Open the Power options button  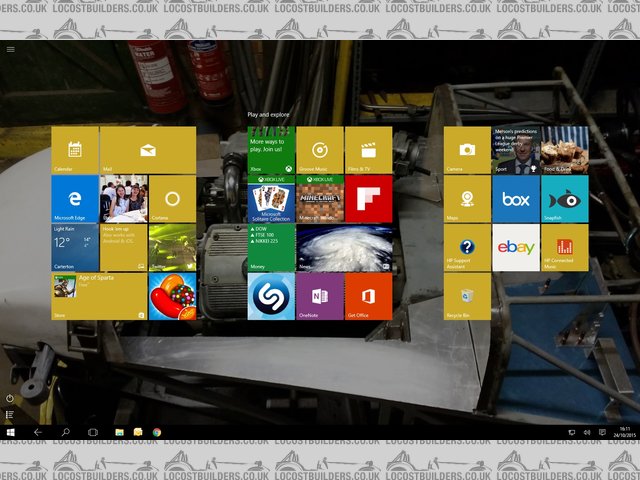tap(10, 398)
